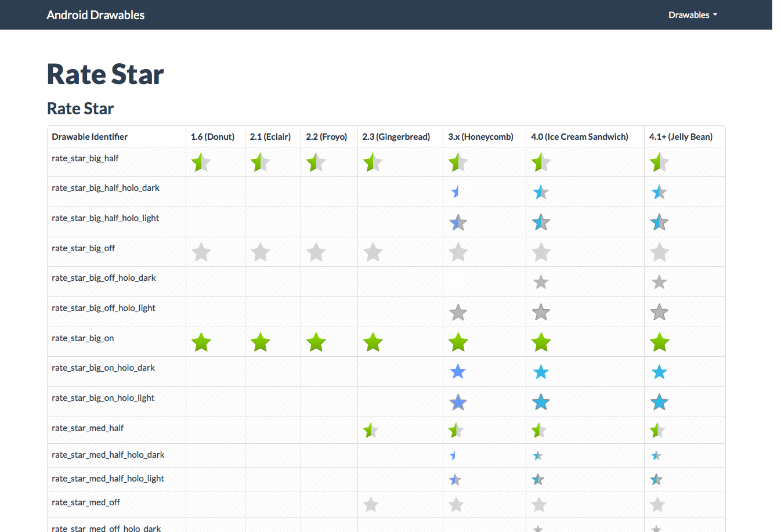Click the 4.0 (Ice Cream Sandwich) column header
This screenshot has width=781, height=532.
click(579, 137)
